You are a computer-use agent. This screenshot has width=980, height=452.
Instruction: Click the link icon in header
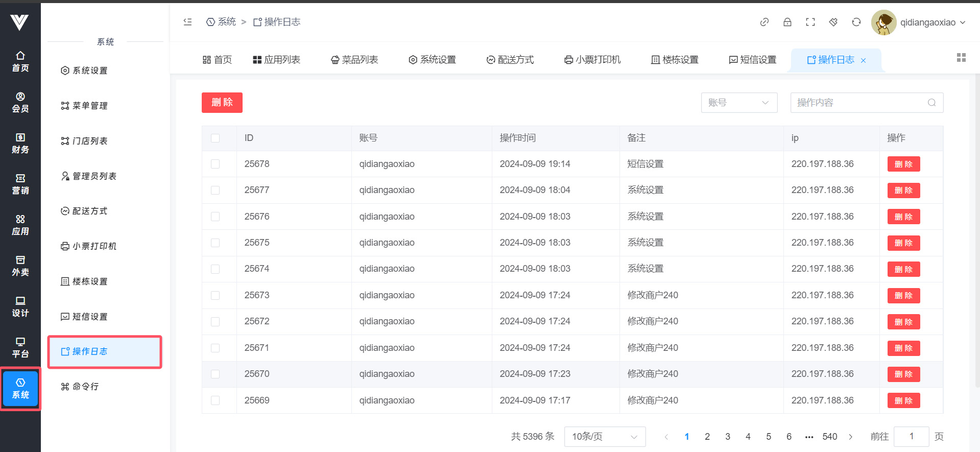[764, 22]
